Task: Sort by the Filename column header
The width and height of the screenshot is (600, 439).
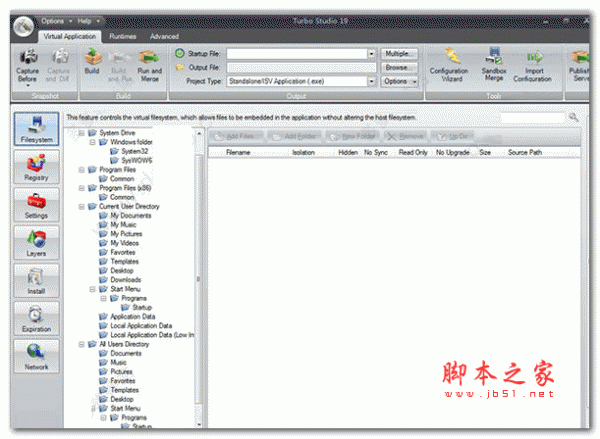Action: (238, 152)
